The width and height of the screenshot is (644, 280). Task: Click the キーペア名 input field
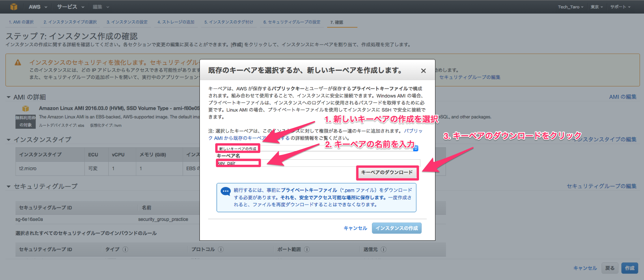[318, 163]
